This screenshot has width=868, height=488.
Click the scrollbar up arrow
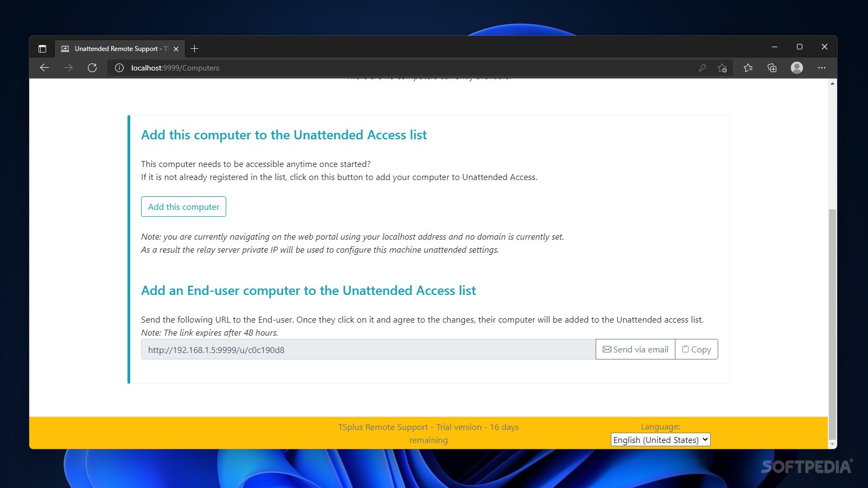833,84
